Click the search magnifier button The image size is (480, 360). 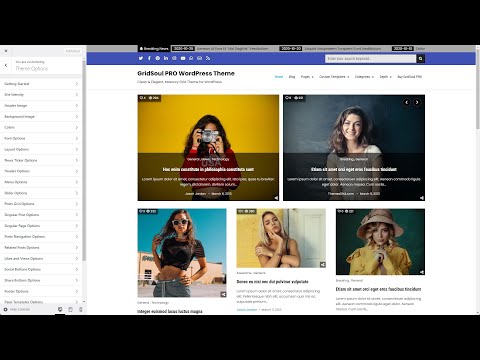point(420,59)
